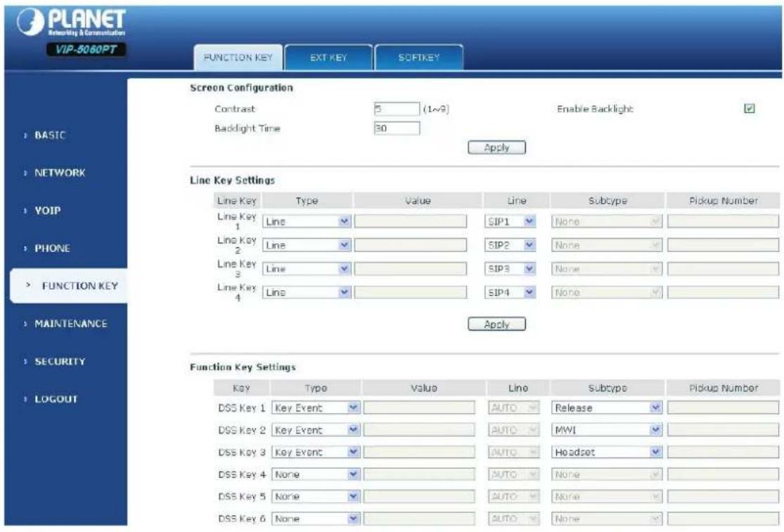Open the BASIC menu section
784x532 pixels.
click(x=49, y=135)
